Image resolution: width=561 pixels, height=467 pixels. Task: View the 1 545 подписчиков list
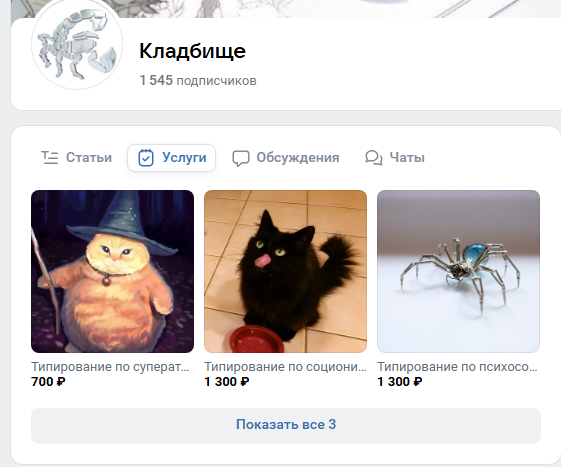click(198, 81)
